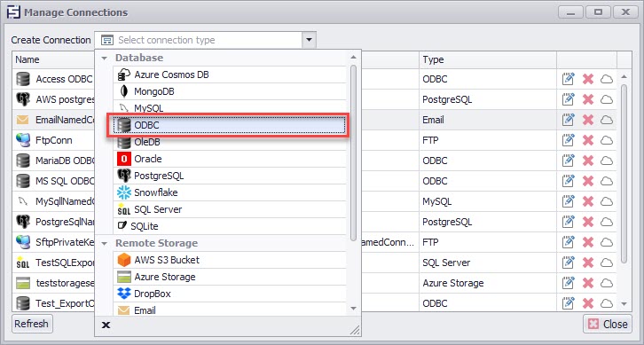Delete the FtpConn connection
Screen dimensions: 644x345
(x=588, y=140)
